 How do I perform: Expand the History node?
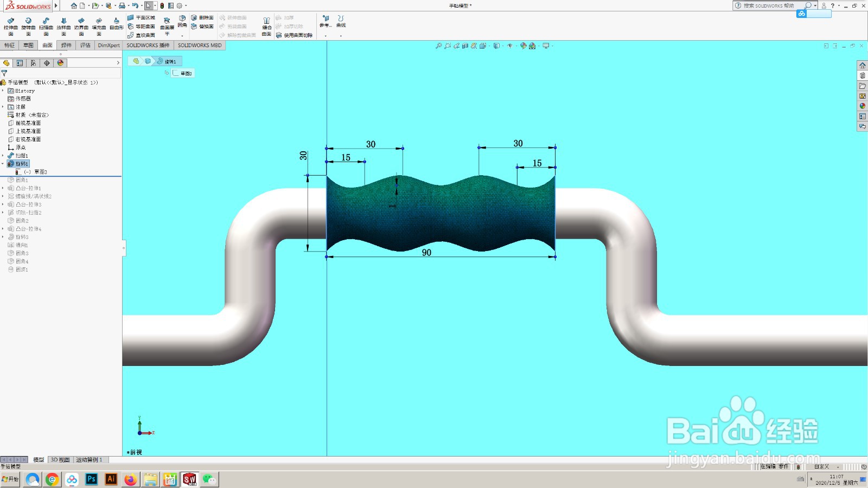pyautogui.click(x=3, y=91)
